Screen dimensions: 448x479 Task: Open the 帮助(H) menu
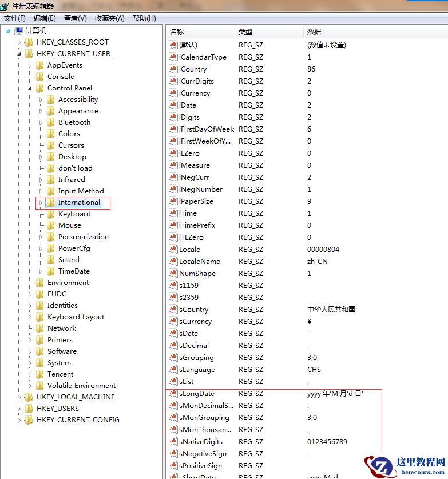(144, 18)
